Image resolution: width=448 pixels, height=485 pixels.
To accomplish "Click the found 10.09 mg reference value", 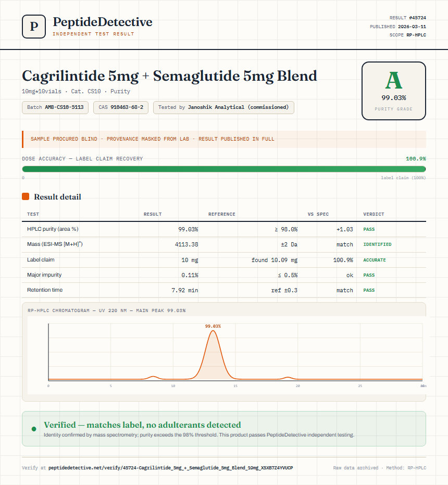I will (x=275, y=260).
